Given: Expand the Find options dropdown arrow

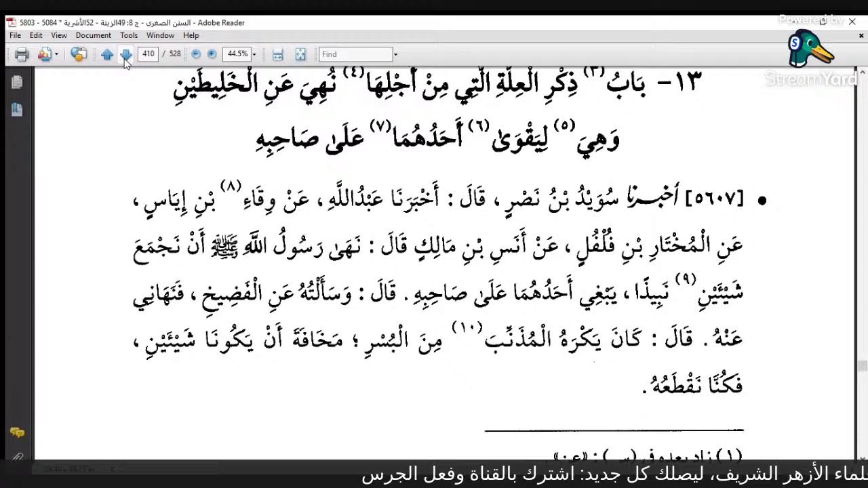Looking at the screenshot, I should (x=395, y=54).
